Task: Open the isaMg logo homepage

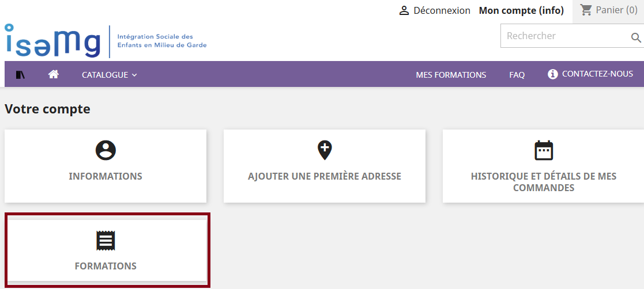Action: (52, 41)
